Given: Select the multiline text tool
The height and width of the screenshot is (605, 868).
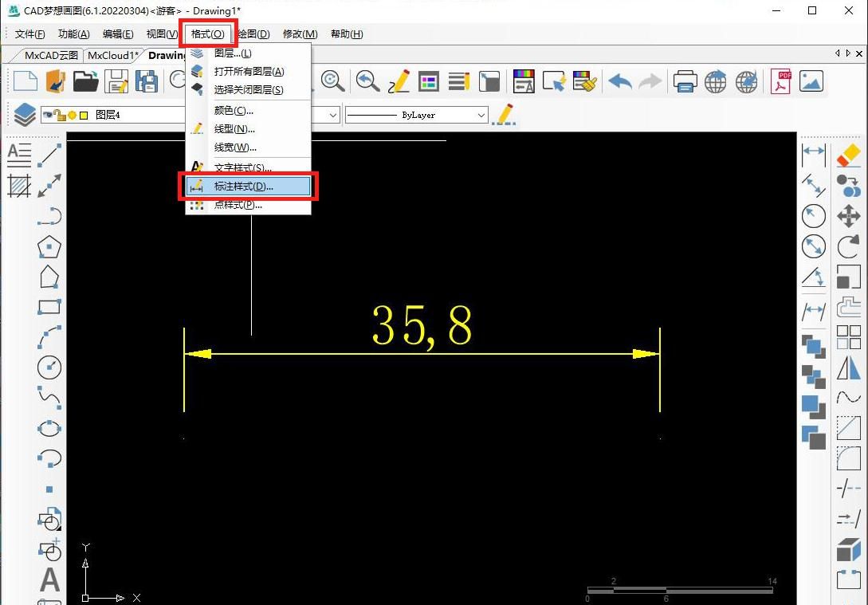Looking at the screenshot, I should (19, 155).
